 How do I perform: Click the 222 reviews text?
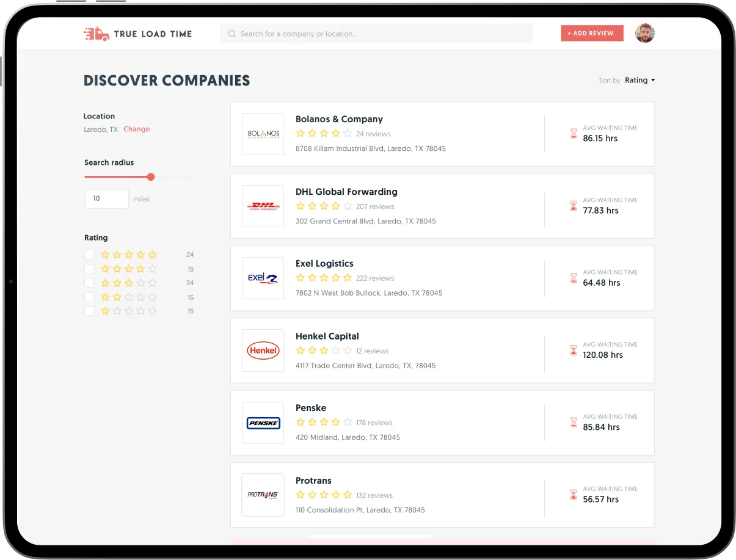[375, 278]
